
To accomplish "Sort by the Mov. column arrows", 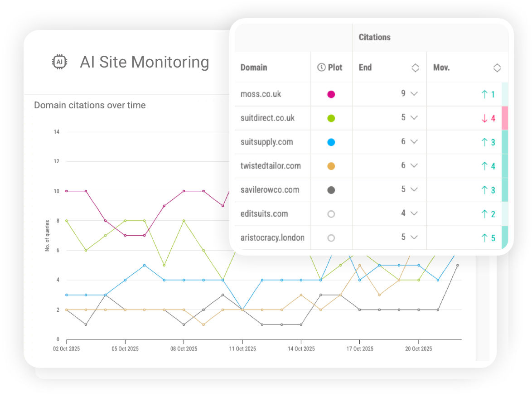I will pyautogui.click(x=497, y=68).
